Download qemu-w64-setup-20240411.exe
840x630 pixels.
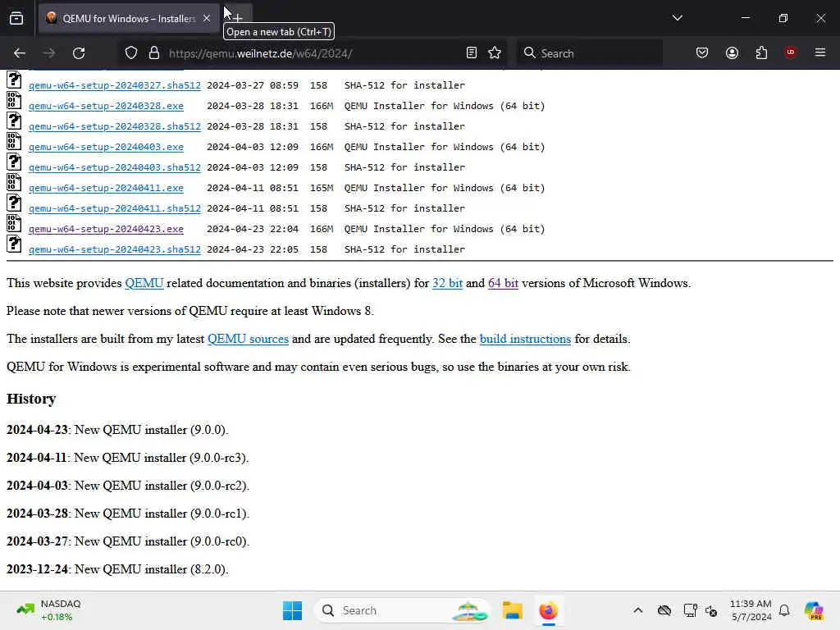(106, 188)
